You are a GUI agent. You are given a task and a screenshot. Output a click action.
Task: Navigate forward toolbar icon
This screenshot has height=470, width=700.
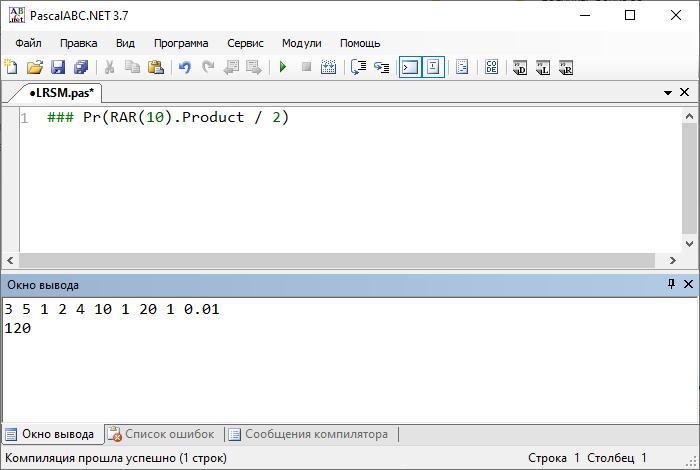pyautogui.click(x=254, y=67)
